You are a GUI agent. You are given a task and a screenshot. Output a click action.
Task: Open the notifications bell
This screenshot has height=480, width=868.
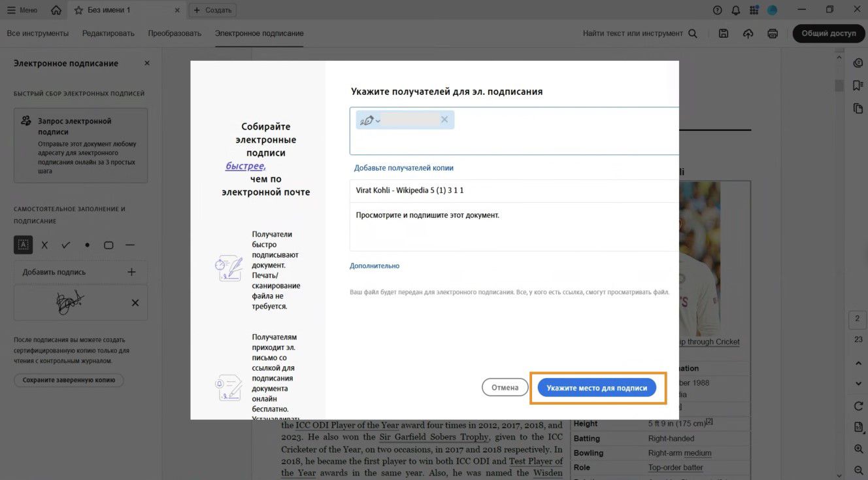point(736,10)
